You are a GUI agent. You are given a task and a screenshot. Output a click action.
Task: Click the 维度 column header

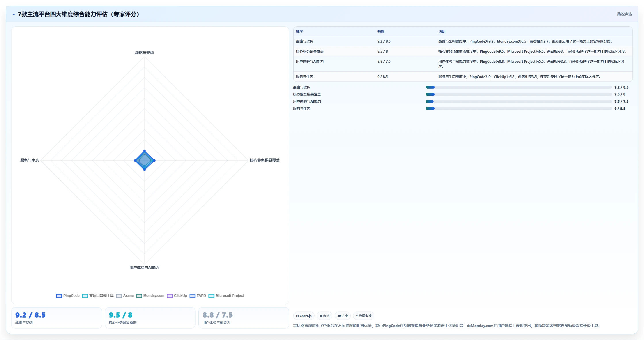[299, 32]
